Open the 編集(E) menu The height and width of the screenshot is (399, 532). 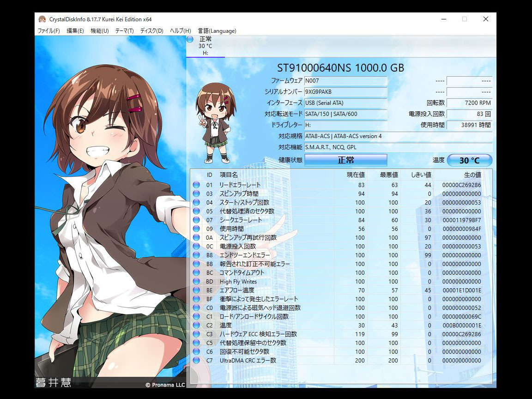75,31
